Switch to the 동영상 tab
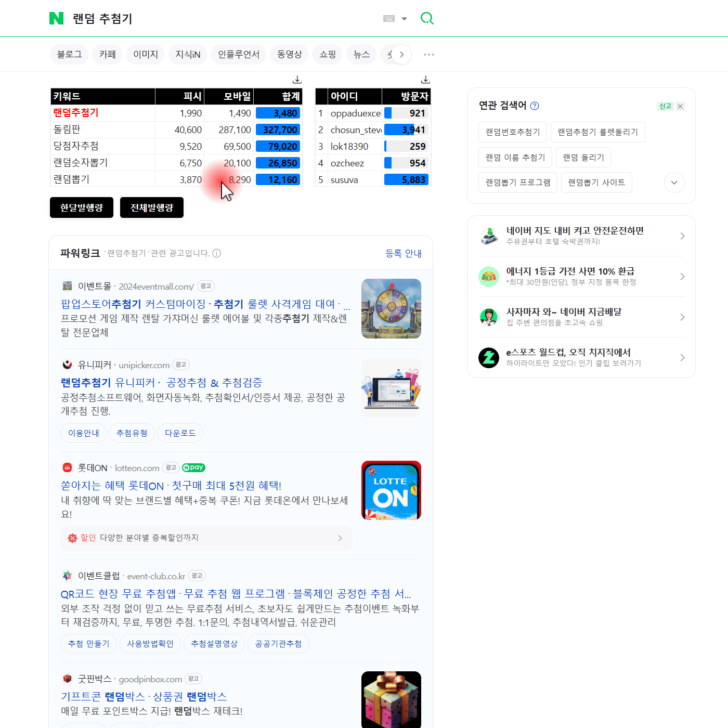This screenshot has width=728, height=728. (x=290, y=54)
